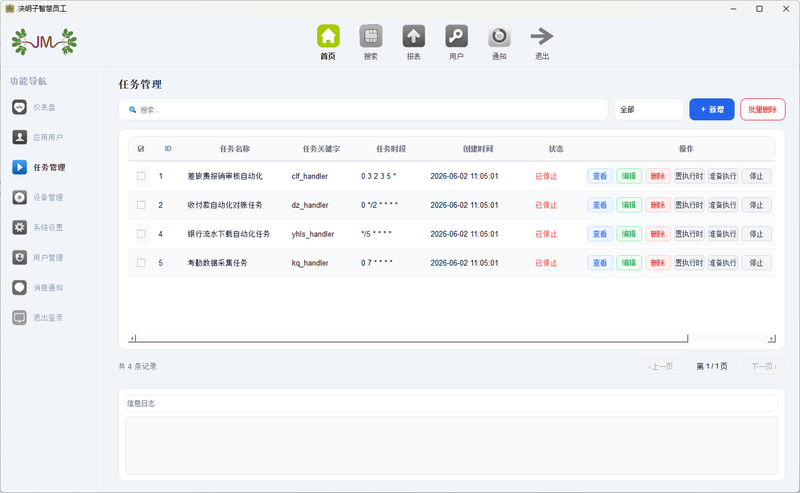This screenshot has width=800, height=493.
Task: Focus the 搜索 task search field
Action: click(x=363, y=110)
